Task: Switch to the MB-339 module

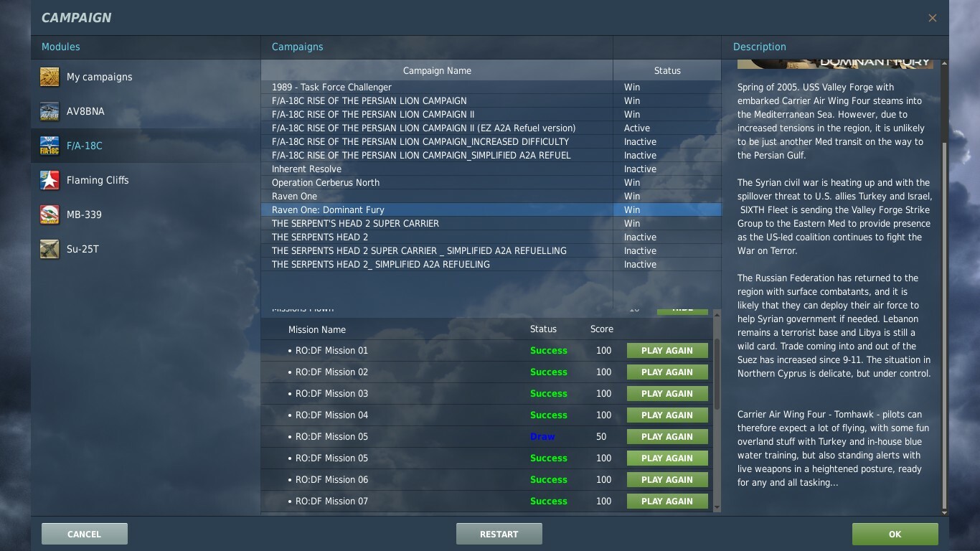Action: click(x=85, y=215)
